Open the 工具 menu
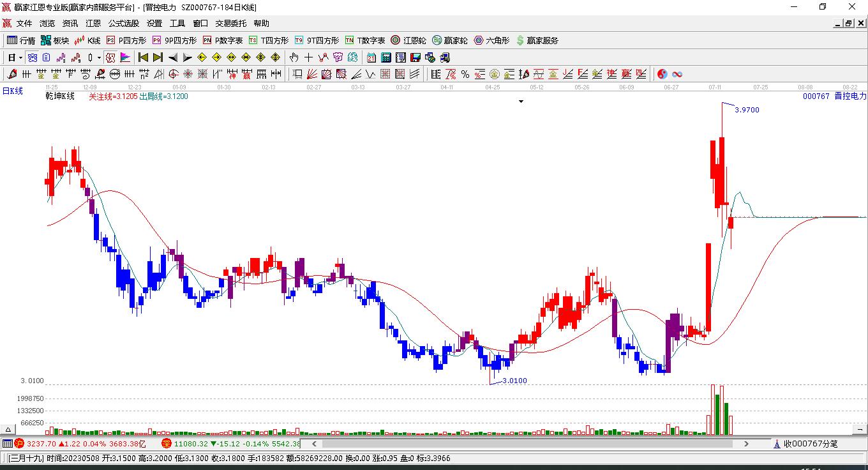Image resolution: width=868 pixels, height=470 pixels. (x=177, y=24)
